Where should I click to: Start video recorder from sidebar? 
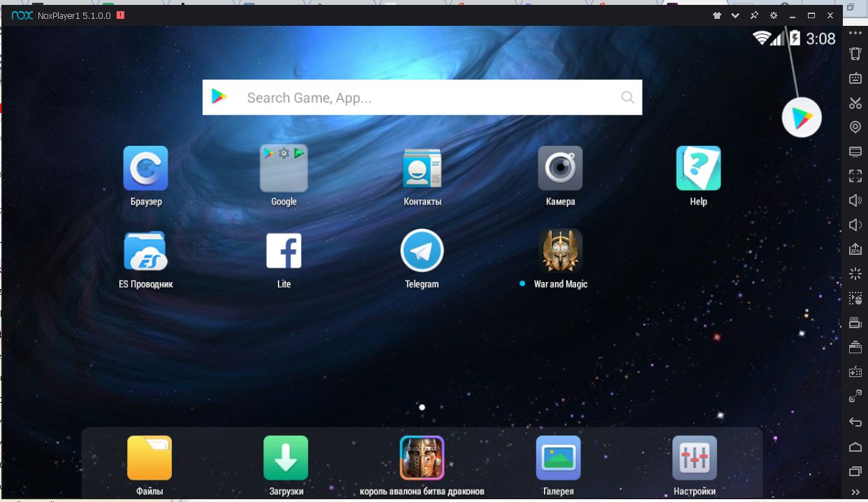pyautogui.click(x=855, y=323)
